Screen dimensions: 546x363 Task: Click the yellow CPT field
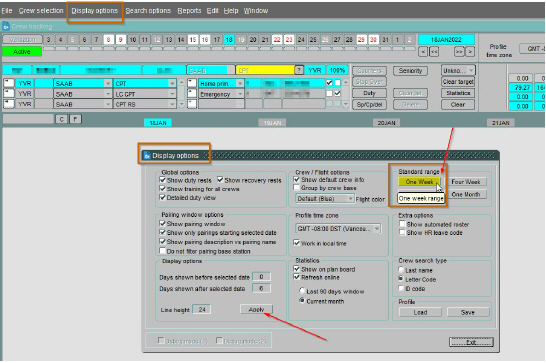click(265, 70)
